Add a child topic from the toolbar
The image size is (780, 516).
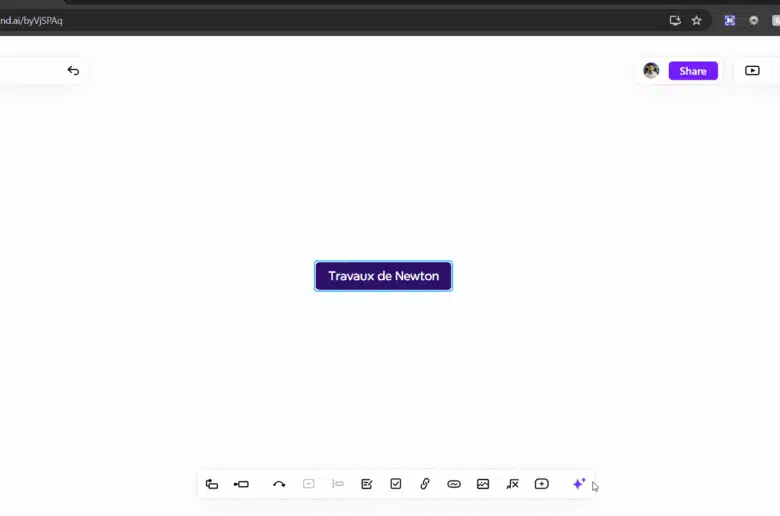point(212,484)
